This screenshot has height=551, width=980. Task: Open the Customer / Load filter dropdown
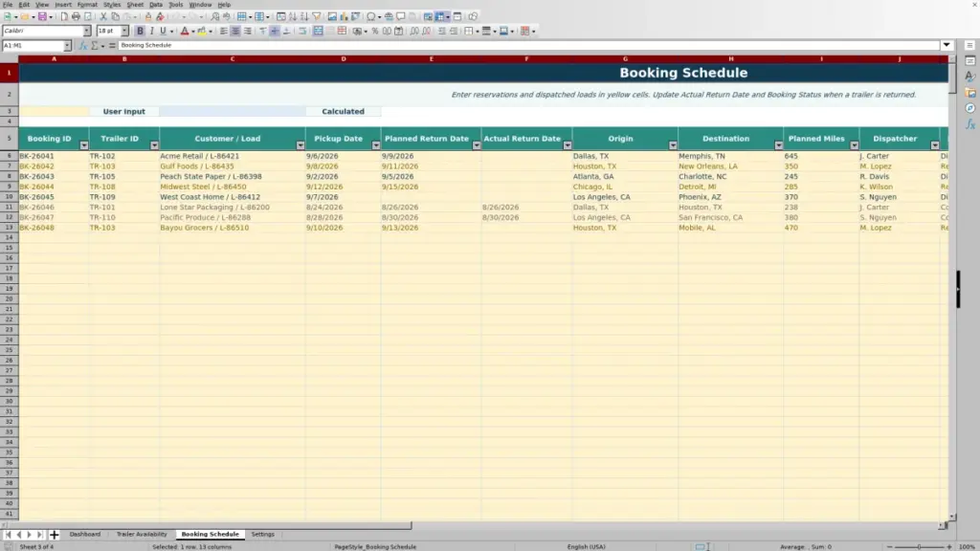[301, 145]
